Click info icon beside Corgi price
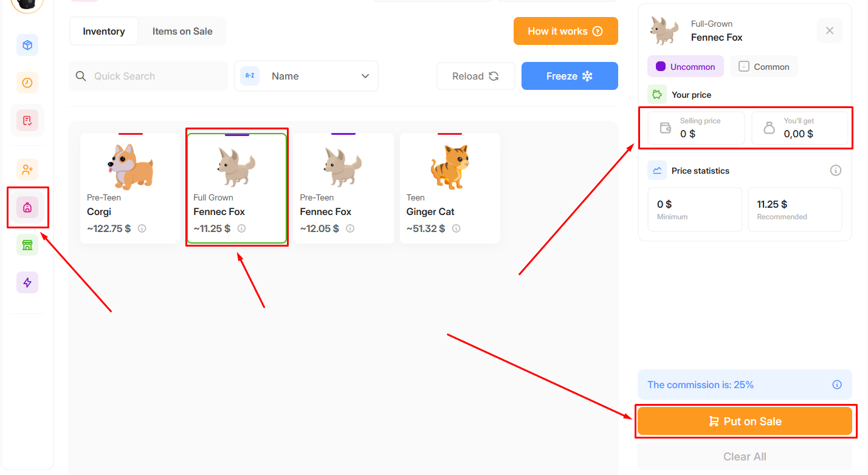The width and height of the screenshot is (868, 475). (x=142, y=229)
